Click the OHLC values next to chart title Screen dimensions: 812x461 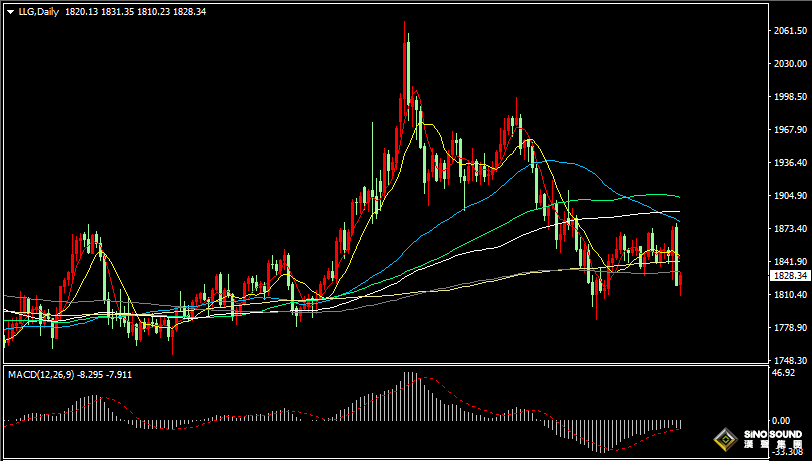[135, 11]
